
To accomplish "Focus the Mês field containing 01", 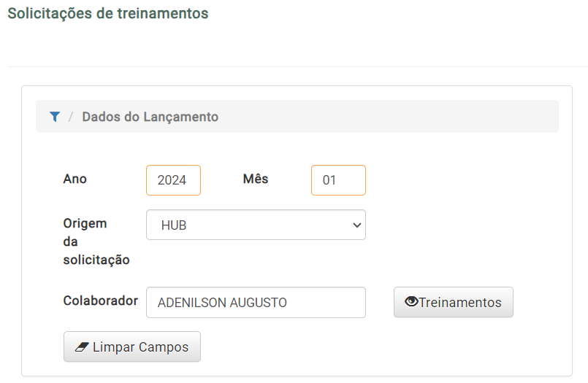I will 338,180.
